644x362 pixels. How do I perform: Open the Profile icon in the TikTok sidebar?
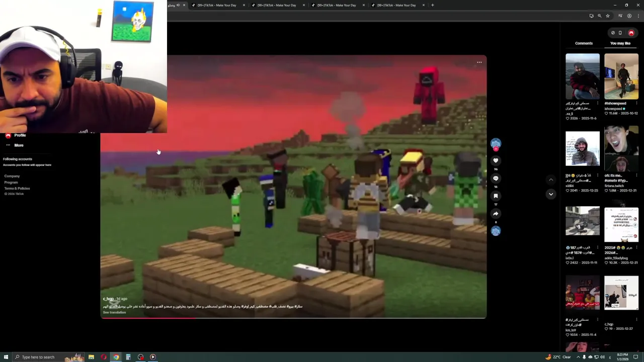pos(8,135)
